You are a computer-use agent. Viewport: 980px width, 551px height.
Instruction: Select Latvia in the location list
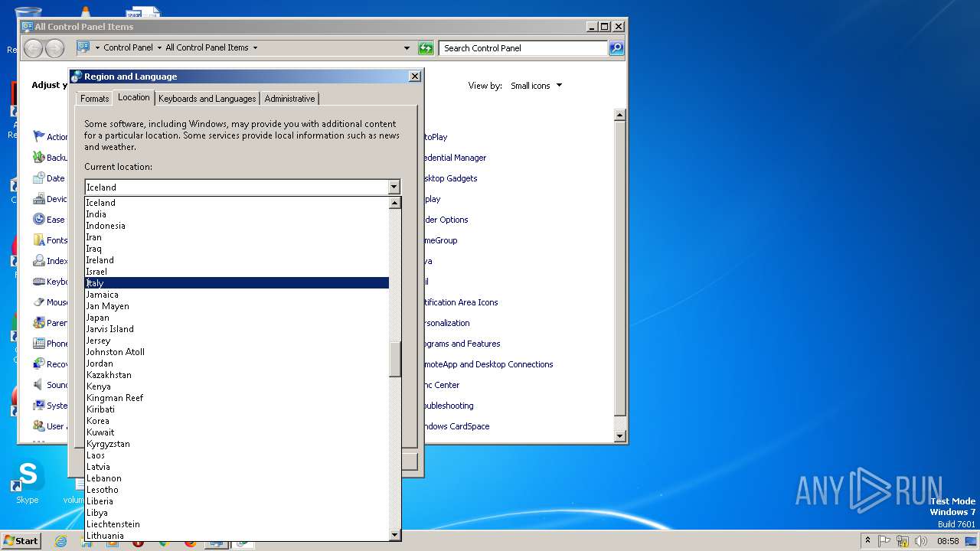[x=237, y=467]
